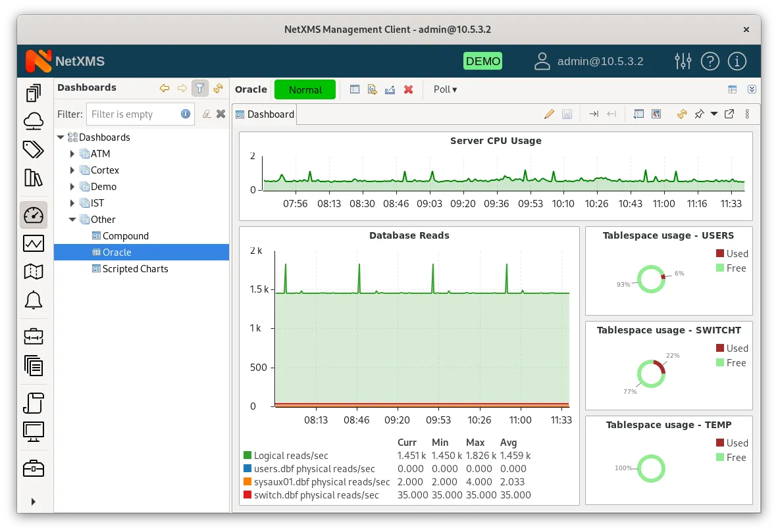Collapse the Other dashboard group

click(72, 219)
